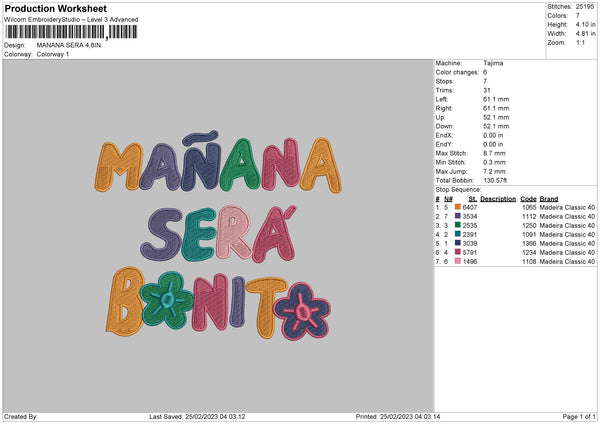Click the Production Worksheet title
The image size is (600, 424).
click(55, 8)
